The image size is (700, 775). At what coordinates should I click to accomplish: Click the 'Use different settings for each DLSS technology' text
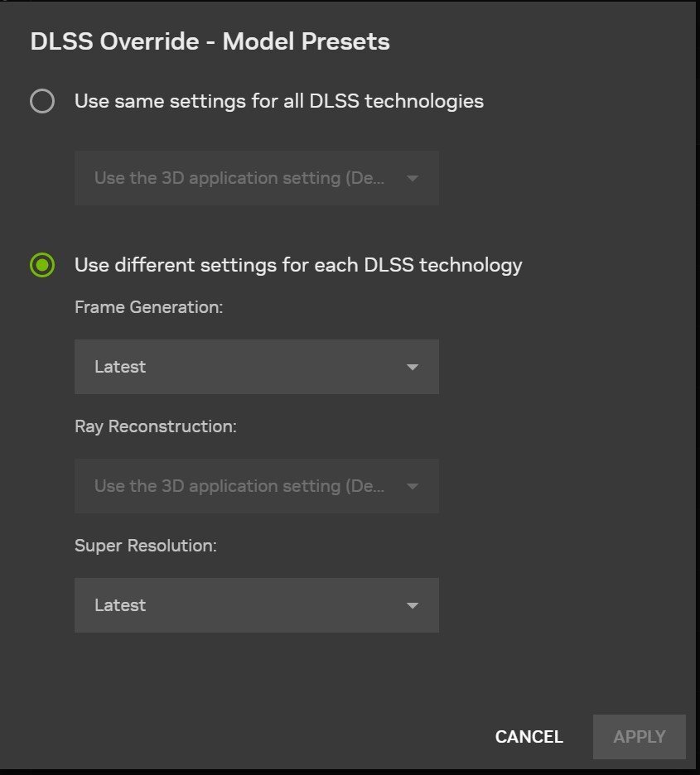298,266
